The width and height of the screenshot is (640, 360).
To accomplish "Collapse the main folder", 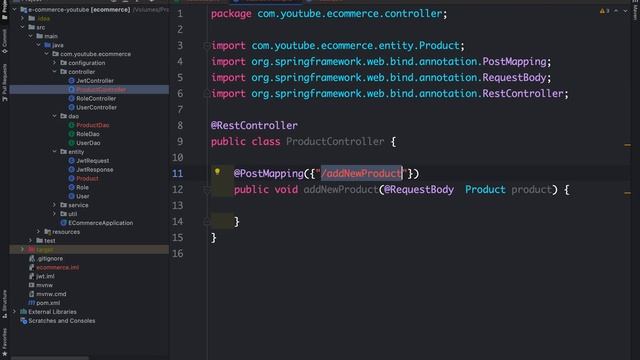I will pyautogui.click(x=31, y=36).
